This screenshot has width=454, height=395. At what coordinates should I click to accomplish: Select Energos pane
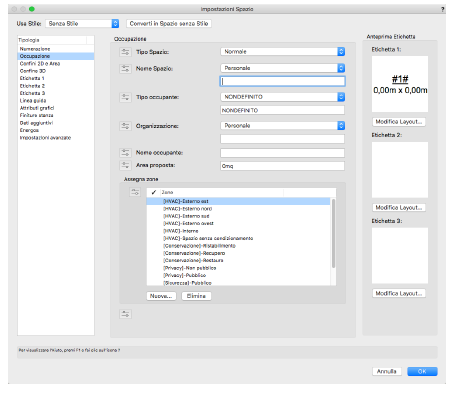[x=56, y=130]
